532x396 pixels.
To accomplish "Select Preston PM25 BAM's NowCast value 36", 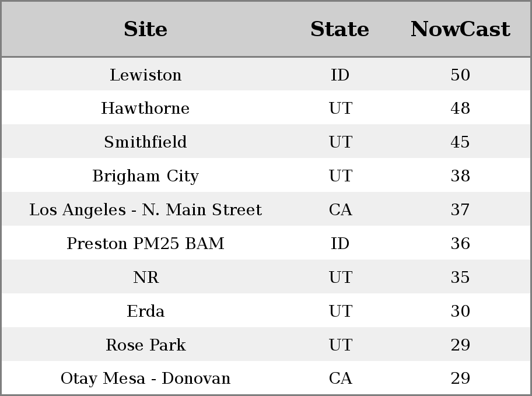I will coord(460,244).
